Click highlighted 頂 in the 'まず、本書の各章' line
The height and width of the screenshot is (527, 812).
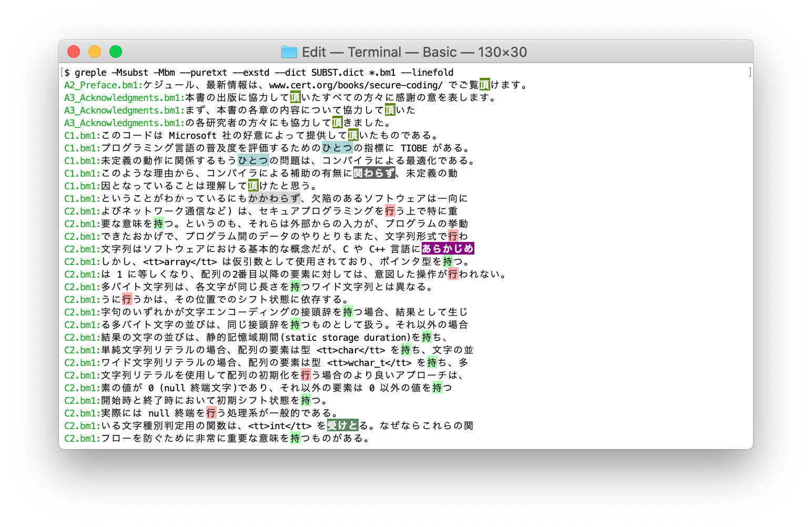pos(390,110)
